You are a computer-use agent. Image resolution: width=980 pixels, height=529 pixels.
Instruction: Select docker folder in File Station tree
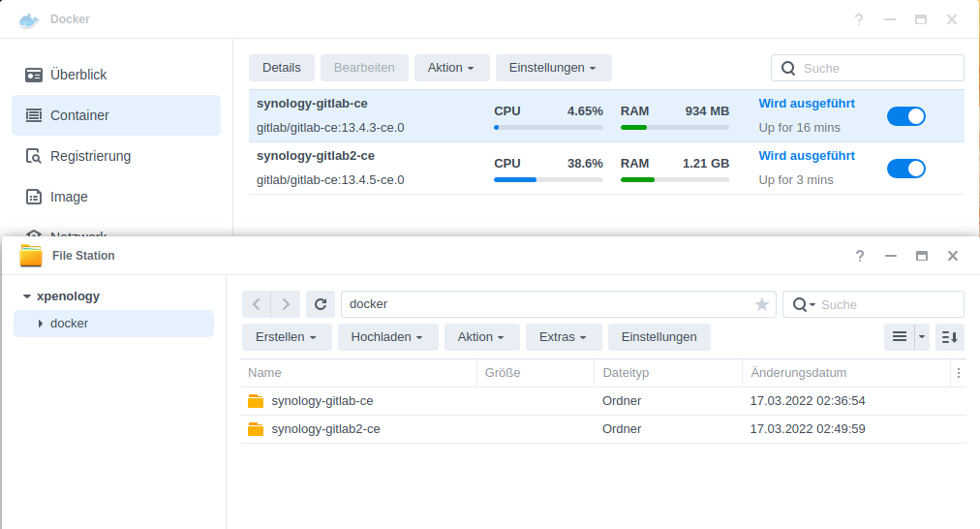pyautogui.click(x=113, y=324)
